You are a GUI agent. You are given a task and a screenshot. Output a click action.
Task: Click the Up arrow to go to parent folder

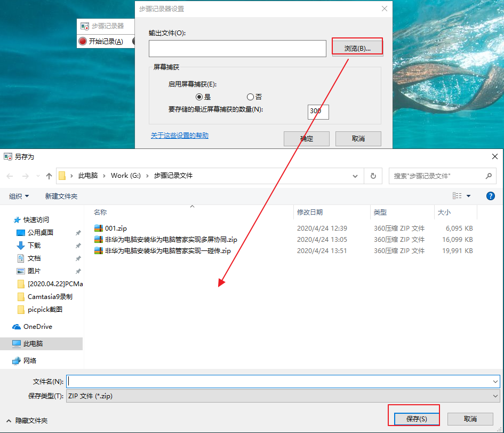point(49,176)
